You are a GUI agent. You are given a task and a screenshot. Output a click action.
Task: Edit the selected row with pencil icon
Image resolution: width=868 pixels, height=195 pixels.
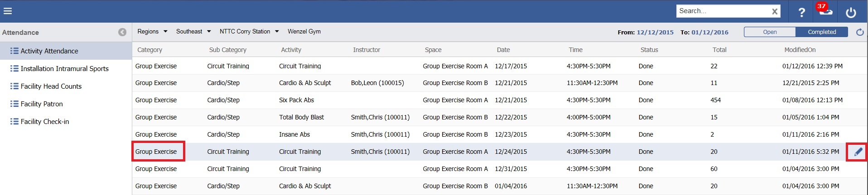coord(858,152)
